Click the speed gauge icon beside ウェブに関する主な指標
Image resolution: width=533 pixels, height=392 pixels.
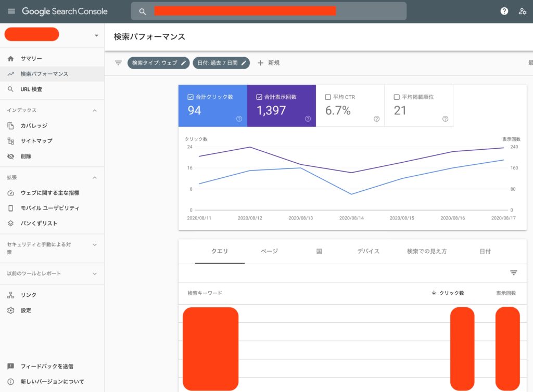click(x=10, y=193)
